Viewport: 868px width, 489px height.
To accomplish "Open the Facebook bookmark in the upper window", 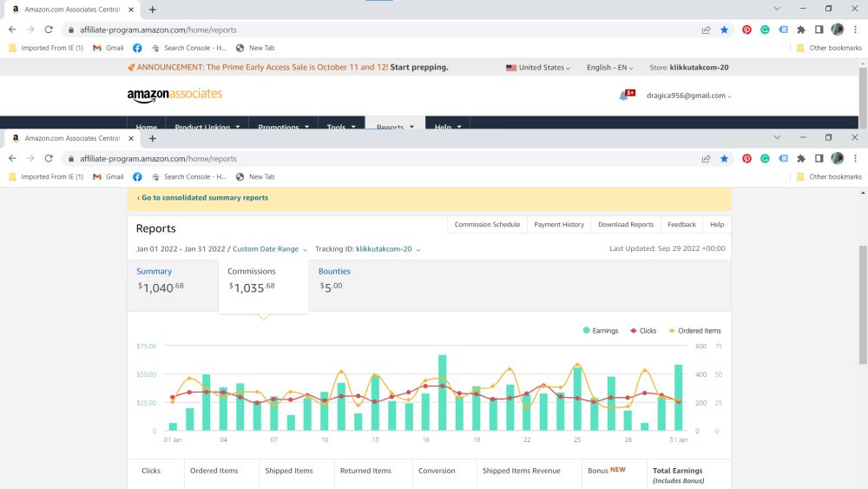I will coord(137,48).
